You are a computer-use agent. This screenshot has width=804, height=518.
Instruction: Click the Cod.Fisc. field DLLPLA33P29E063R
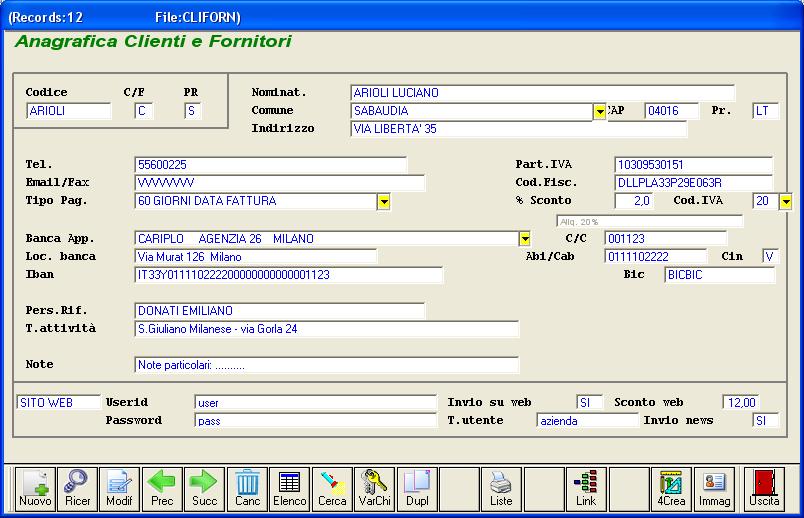(x=693, y=183)
